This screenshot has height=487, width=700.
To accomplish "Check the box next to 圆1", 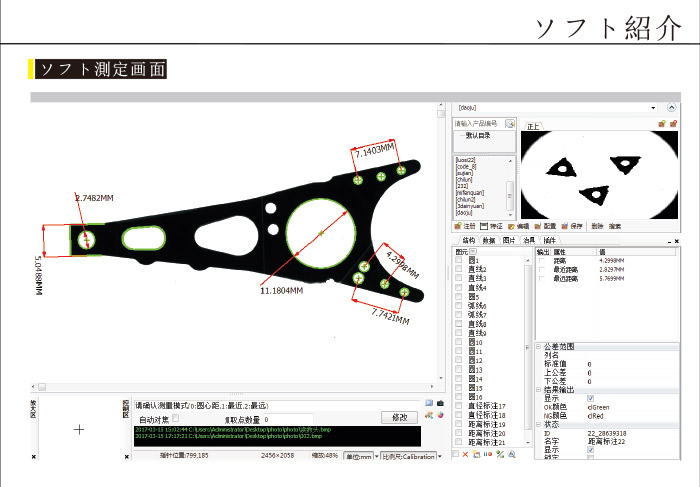I will [459, 260].
